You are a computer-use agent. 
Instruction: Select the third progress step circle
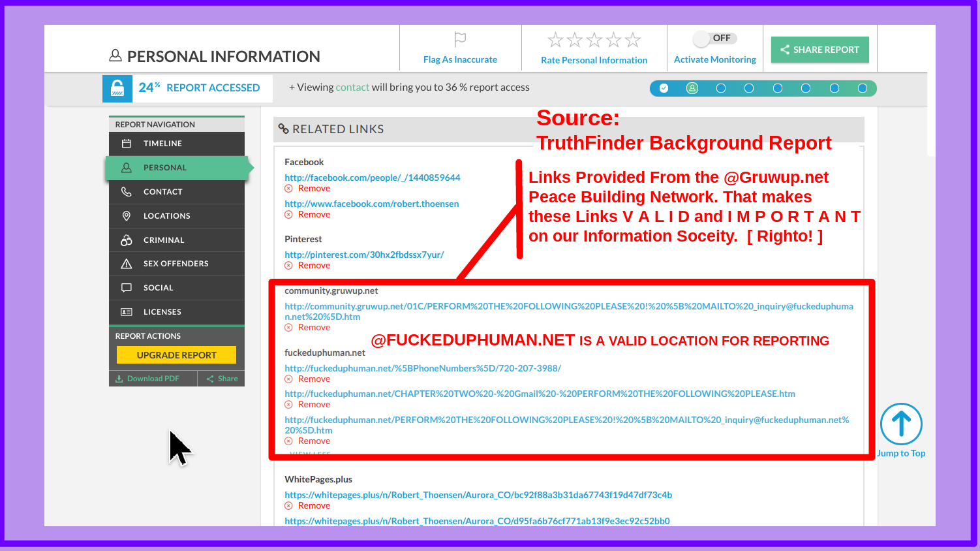point(721,88)
